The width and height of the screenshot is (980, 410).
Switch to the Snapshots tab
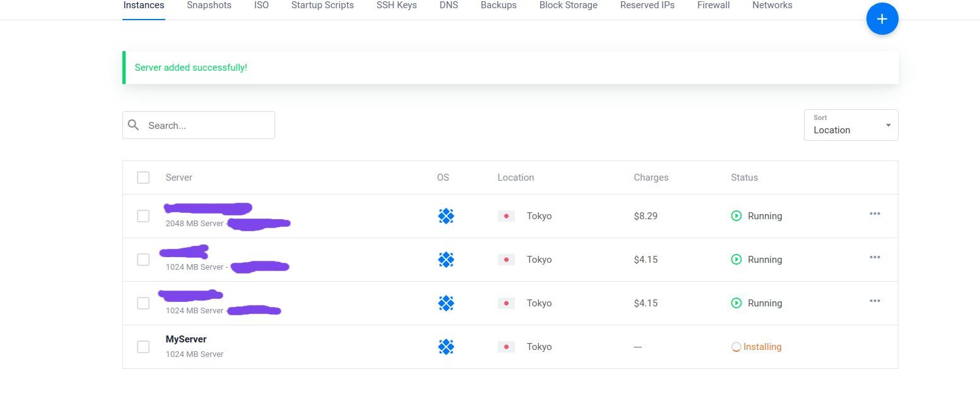[x=209, y=6]
